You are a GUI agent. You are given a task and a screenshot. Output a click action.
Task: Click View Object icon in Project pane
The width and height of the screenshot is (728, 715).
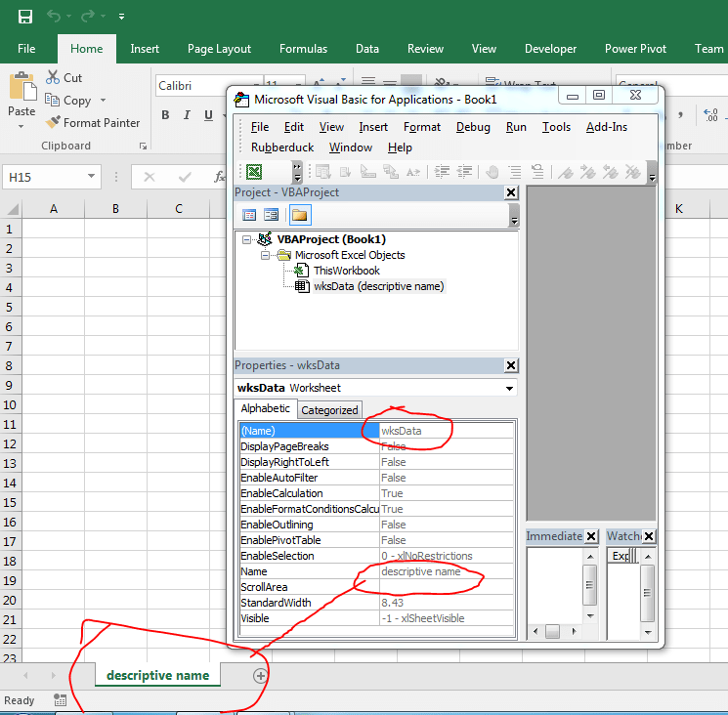[271, 215]
